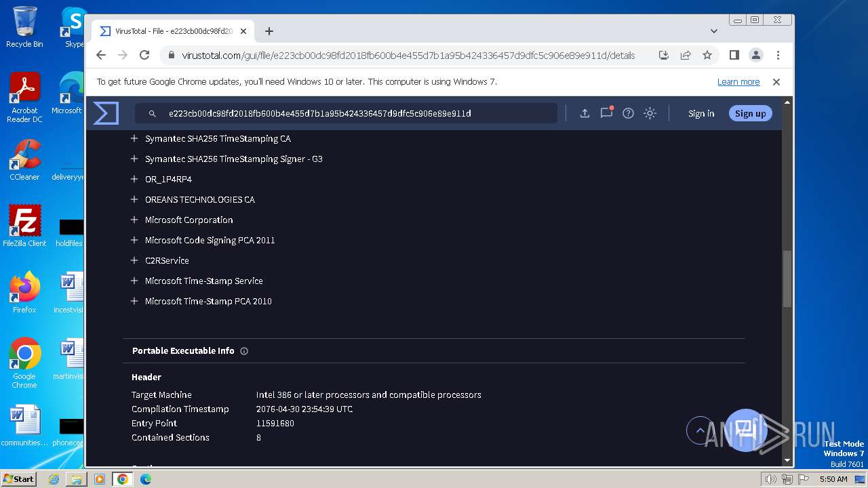This screenshot has height=488, width=868.
Task: Open Windows Media Player from taskbar
Action: pos(100,479)
